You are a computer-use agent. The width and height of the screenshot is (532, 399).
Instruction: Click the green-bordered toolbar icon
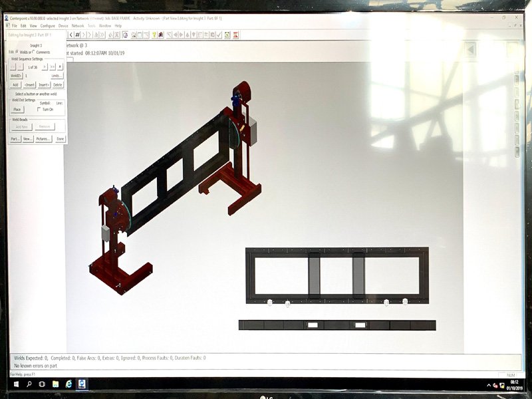click(x=227, y=35)
